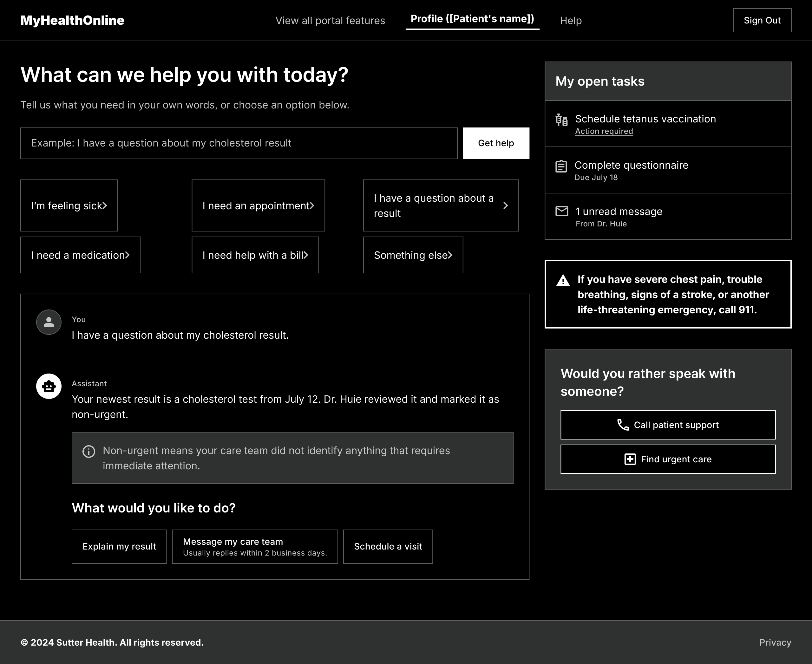Choose Explain my result
The height and width of the screenshot is (664, 812).
point(119,546)
